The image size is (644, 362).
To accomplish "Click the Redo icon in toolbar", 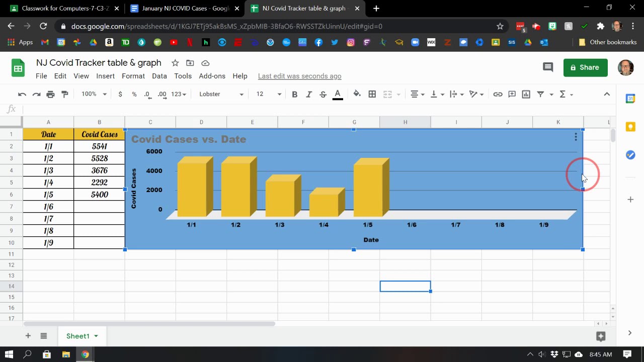I will pyautogui.click(x=36, y=94).
